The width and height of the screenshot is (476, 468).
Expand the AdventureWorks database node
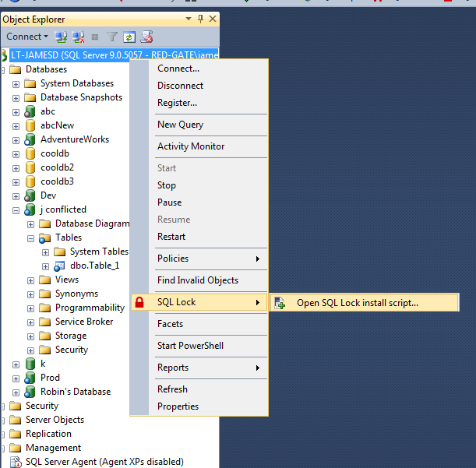pyautogui.click(x=16, y=139)
